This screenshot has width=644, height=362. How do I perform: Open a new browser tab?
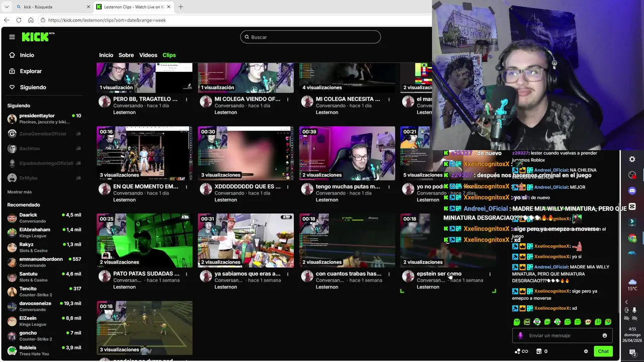[x=181, y=7]
